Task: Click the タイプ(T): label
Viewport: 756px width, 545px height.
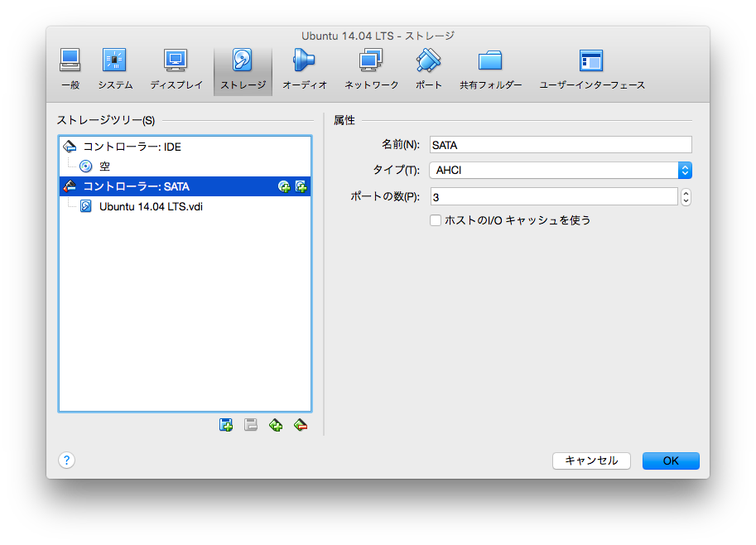Action: 397,171
